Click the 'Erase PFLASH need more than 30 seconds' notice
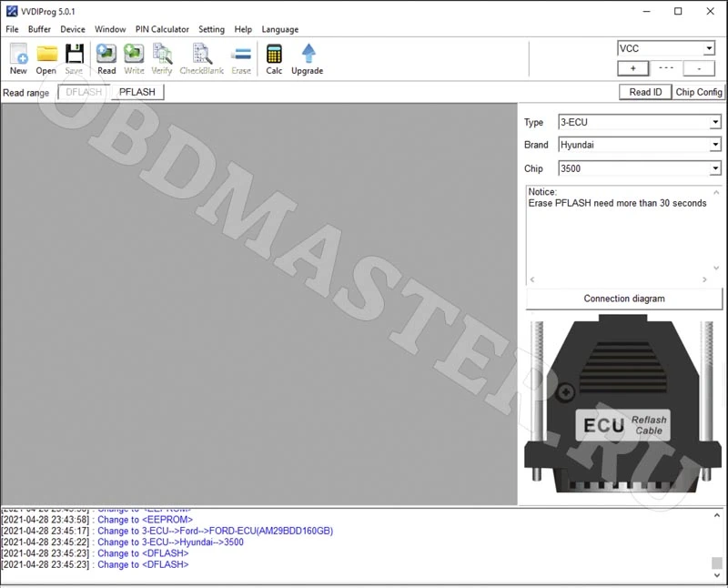 617,203
